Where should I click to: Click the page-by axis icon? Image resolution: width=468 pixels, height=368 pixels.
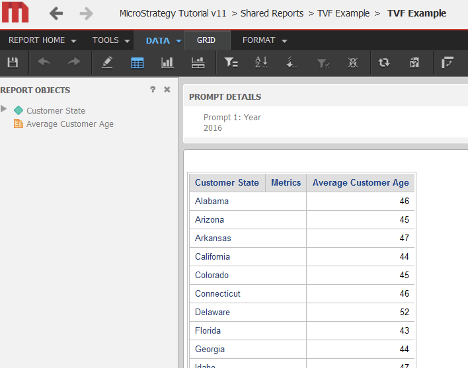447,62
